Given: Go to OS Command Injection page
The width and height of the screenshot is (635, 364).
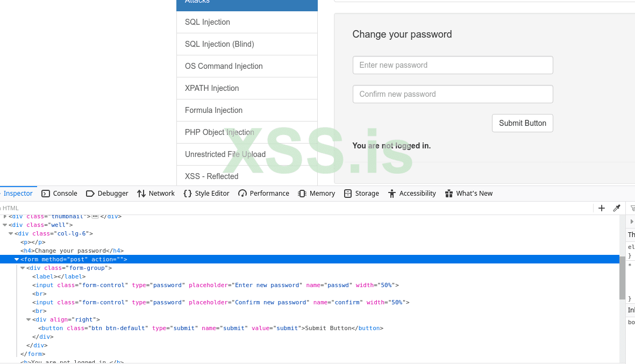Looking at the screenshot, I should (224, 66).
